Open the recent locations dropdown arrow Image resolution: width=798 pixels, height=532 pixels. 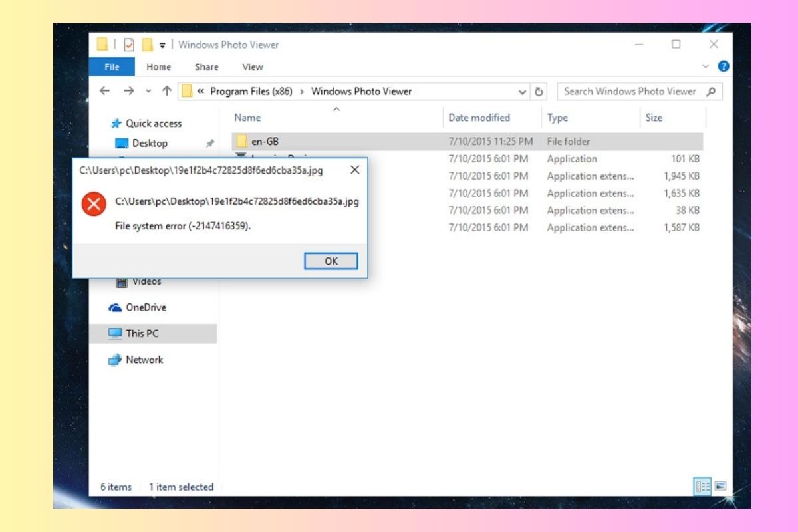[x=148, y=91]
